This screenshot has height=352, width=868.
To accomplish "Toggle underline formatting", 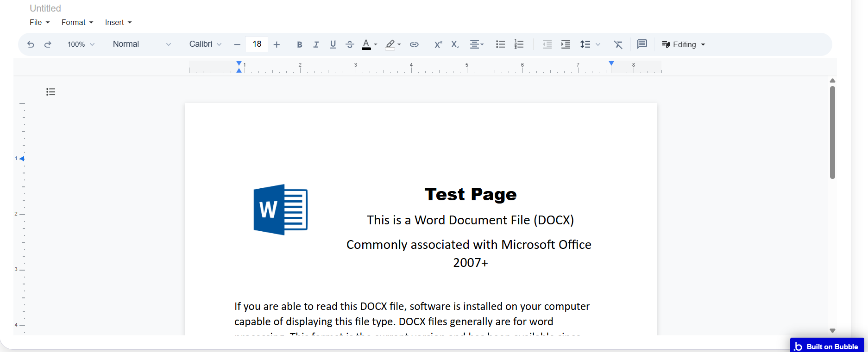I will pyautogui.click(x=333, y=44).
